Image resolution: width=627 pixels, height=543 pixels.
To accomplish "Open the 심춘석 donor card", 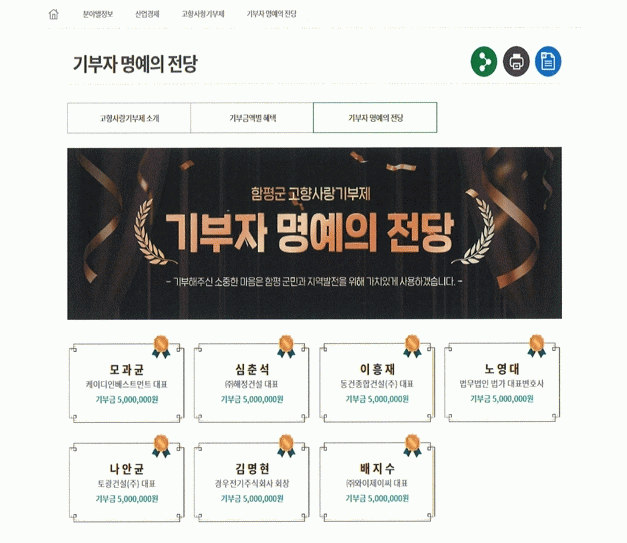I will 252,383.
